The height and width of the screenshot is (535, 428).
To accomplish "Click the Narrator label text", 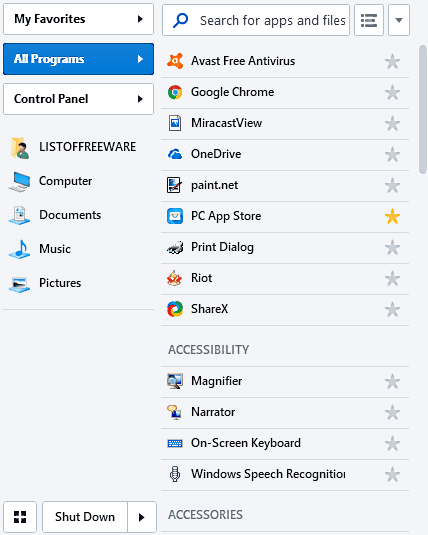I will click(x=213, y=412).
